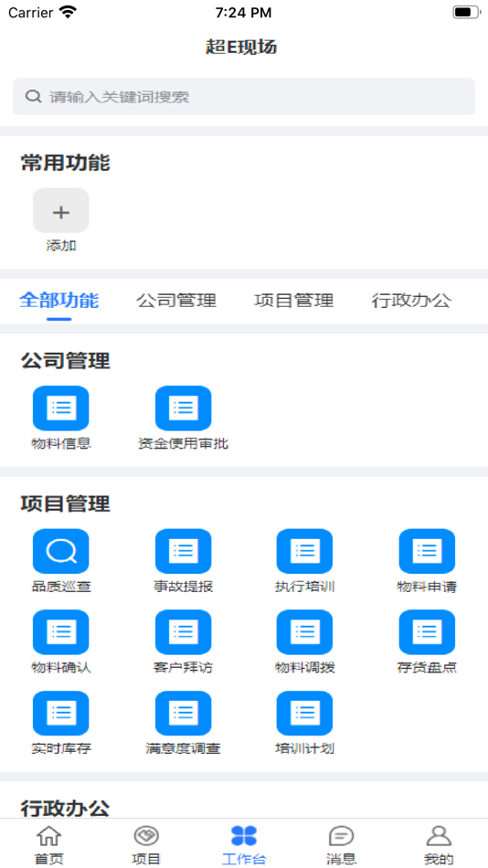Open the 实时库存 icon
The width and height of the screenshot is (488, 868).
61,713
